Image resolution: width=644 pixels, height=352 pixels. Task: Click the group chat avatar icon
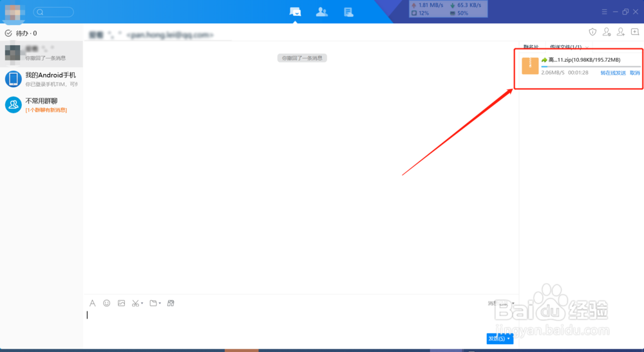click(13, 105)
